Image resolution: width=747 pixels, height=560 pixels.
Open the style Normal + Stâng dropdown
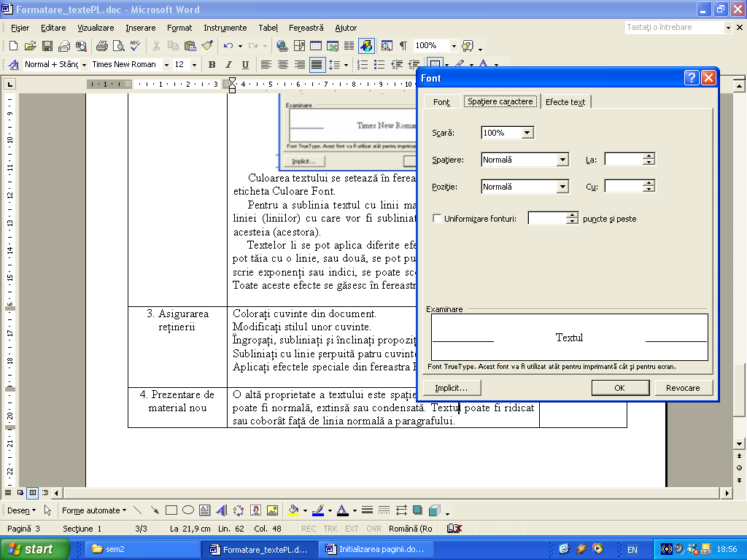pyautogui.click(x=84, y=65)
